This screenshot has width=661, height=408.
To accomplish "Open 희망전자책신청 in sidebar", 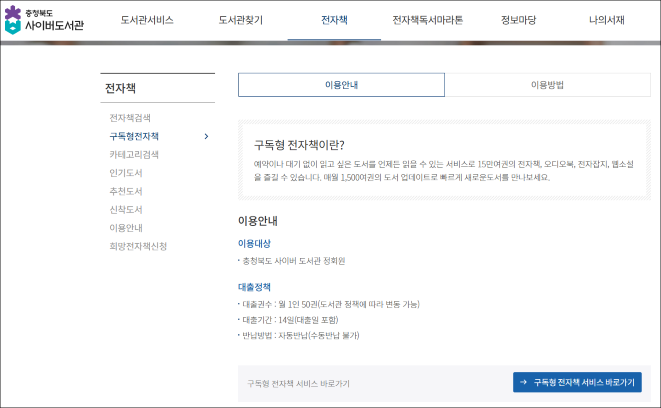I will [x=138, y=246].
